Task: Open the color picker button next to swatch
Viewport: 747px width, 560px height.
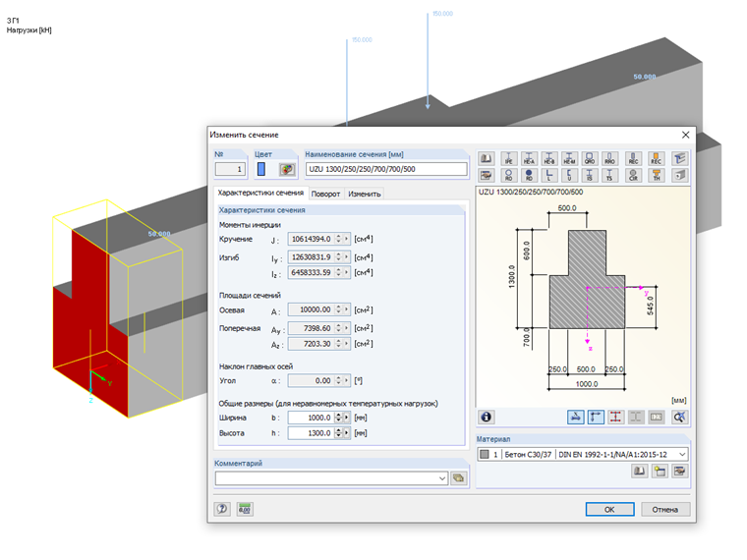Action: coord(287,169)
